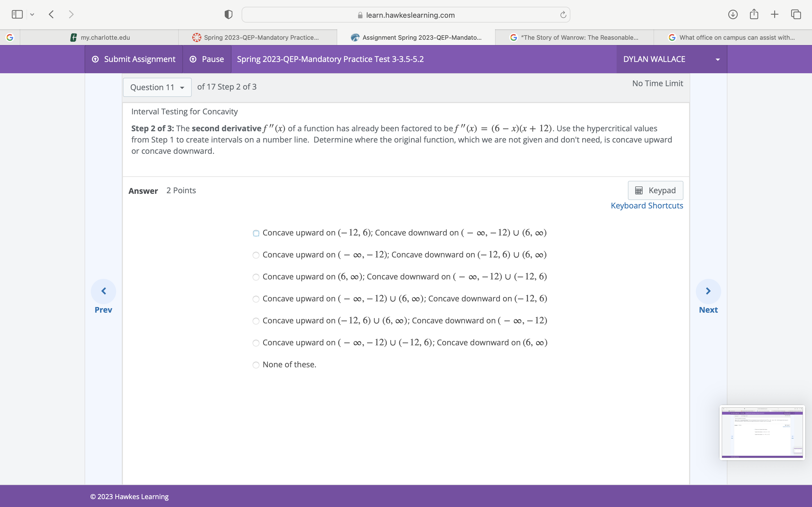Viewport: 812px width, 507px height.
Task: Click the privacy shield icon
Action: tap(228, 14)
